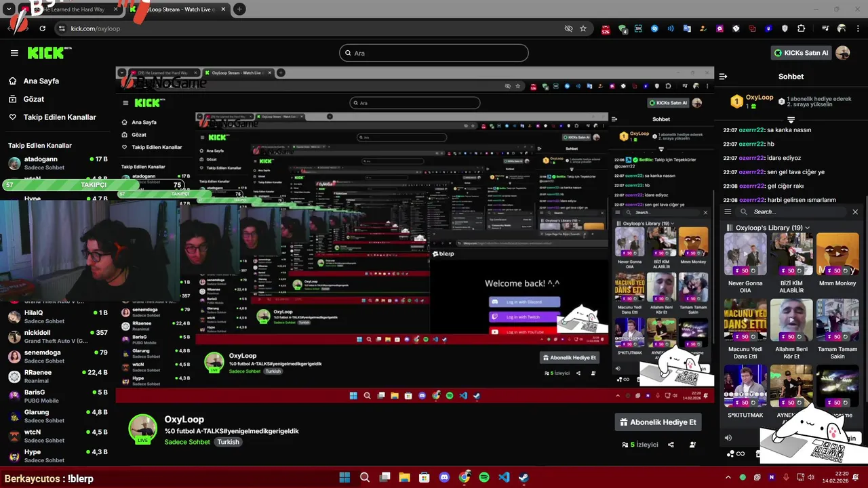Open atadogann followed channel
The width and height of the screenshot is (868, 488).
pyautogui.click(x=58, y=163)
